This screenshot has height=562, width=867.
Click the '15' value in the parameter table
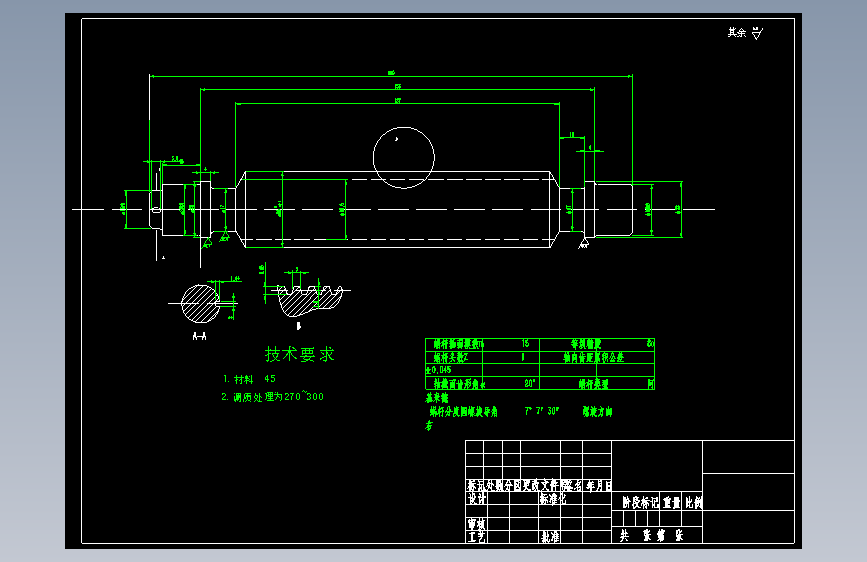click(525, 344)
